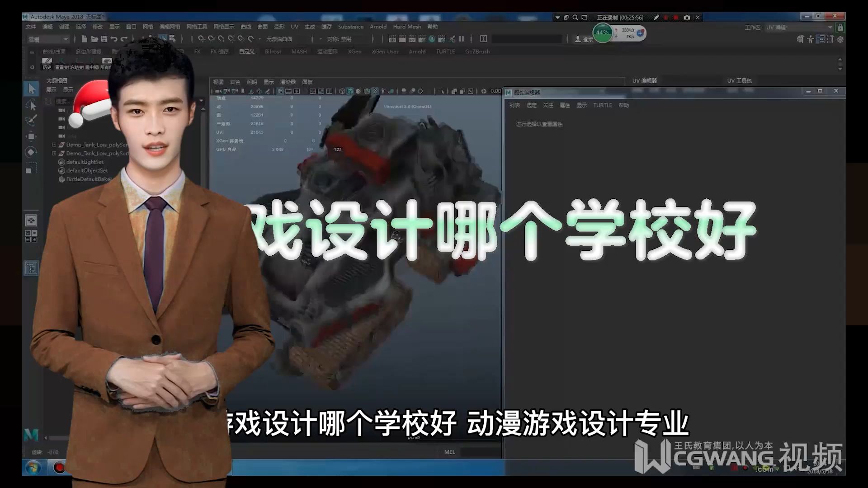Choose the Paint selection brush tool
This screenshot has width=868, height=488.
coord(31,120)
